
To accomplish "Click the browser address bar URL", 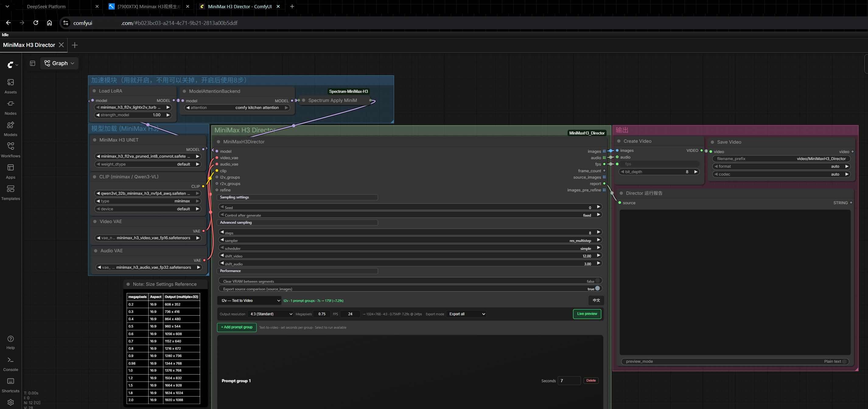I will pyautogui.click(x=155, y=23).
